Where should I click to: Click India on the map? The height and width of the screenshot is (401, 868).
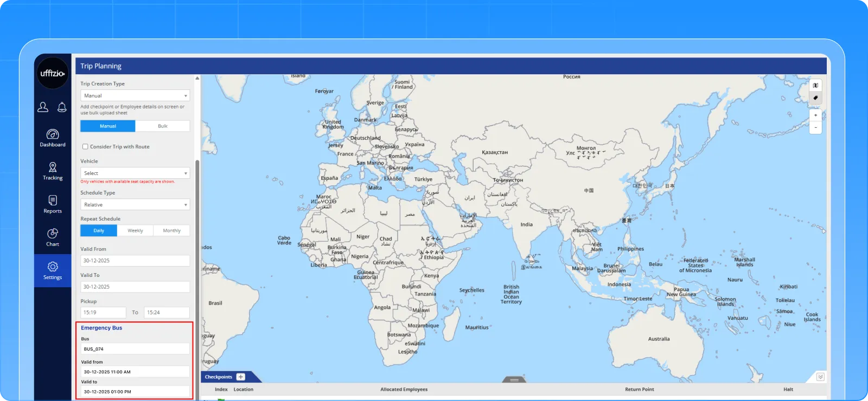tap(527, 224)
